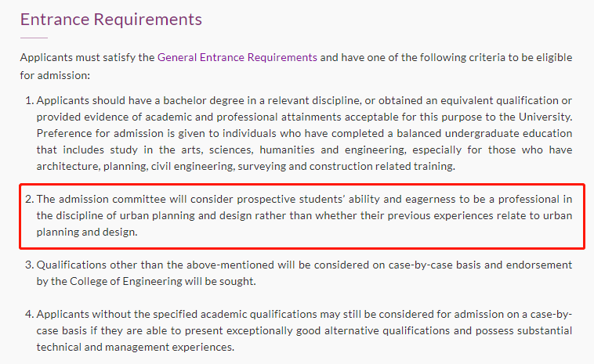Click 'admission committee' in the second requirement
This screenshot has height=364, width=594.
113,200
